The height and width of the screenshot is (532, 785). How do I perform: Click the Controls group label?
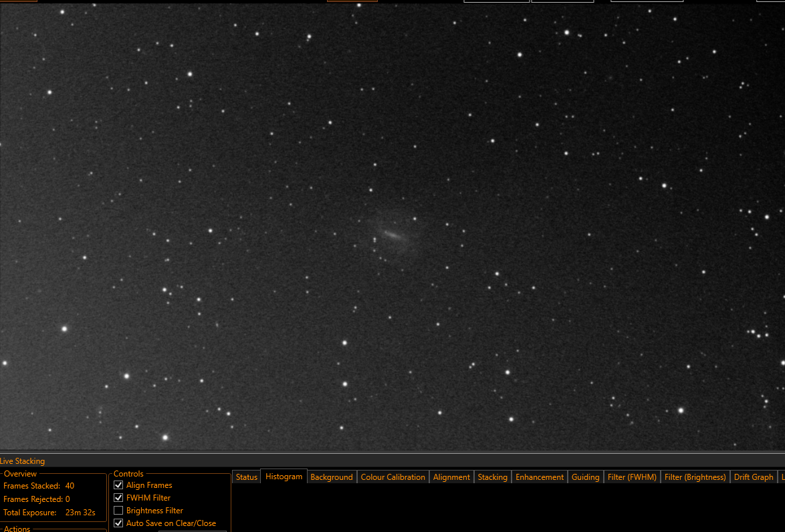pyautogui.click(x=128, y=473)
